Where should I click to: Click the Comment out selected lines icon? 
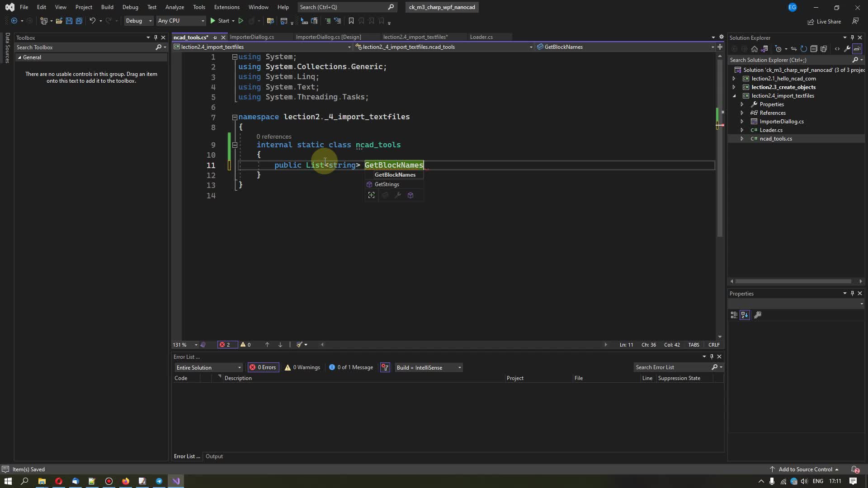click(328, 21)
